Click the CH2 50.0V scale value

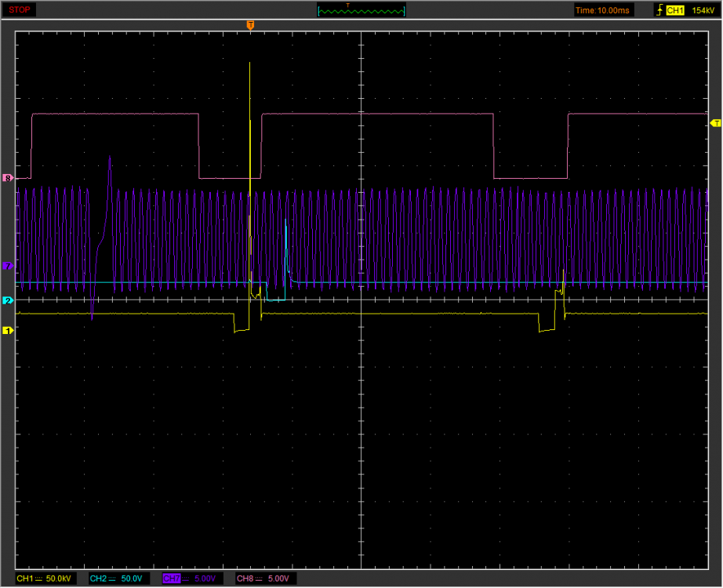(x=133, y=579)
